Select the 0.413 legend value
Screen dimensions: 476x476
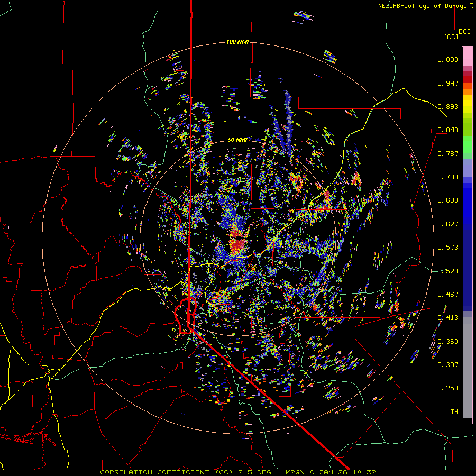[448, 318]
